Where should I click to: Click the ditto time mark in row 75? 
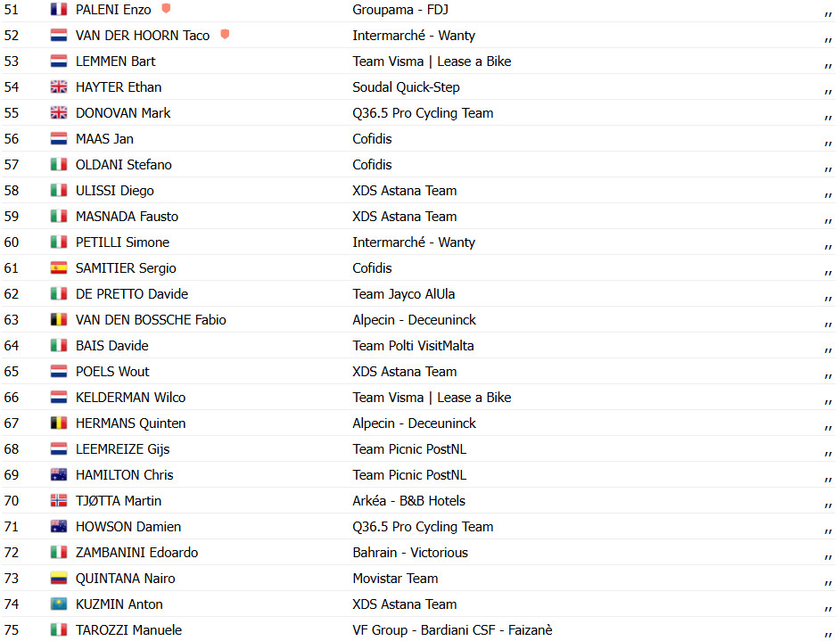pos(828,635)
